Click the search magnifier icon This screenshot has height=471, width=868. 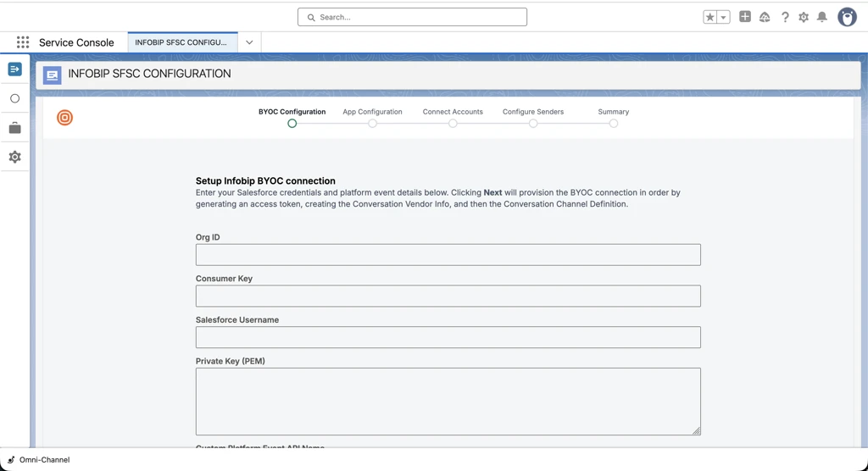pyautogui.click(x=311, y=17)
